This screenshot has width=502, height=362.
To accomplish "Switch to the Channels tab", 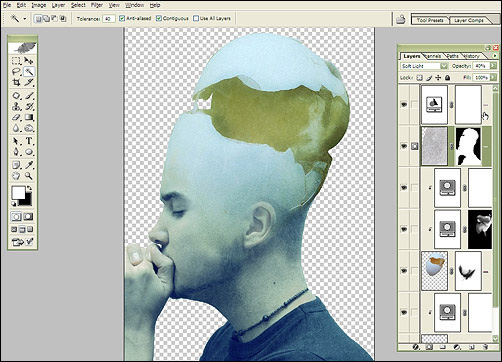I will click(x=433, y=56).
